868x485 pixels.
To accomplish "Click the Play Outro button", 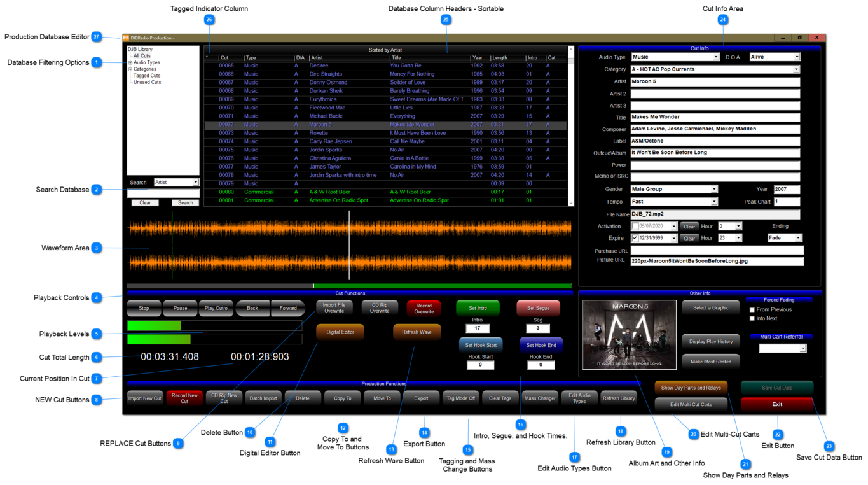I will (216, 308).
